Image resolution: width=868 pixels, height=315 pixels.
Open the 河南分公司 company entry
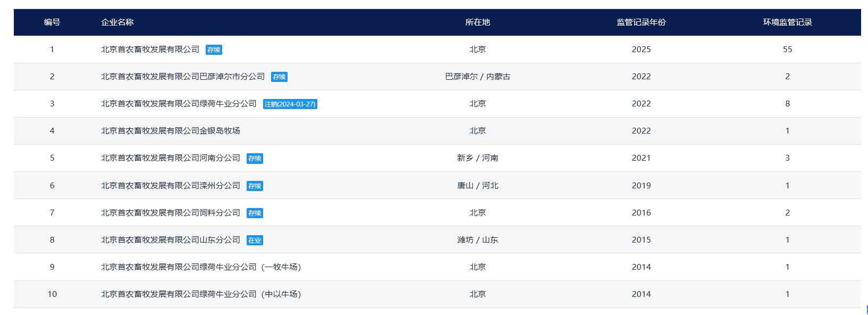coord(171,158)
